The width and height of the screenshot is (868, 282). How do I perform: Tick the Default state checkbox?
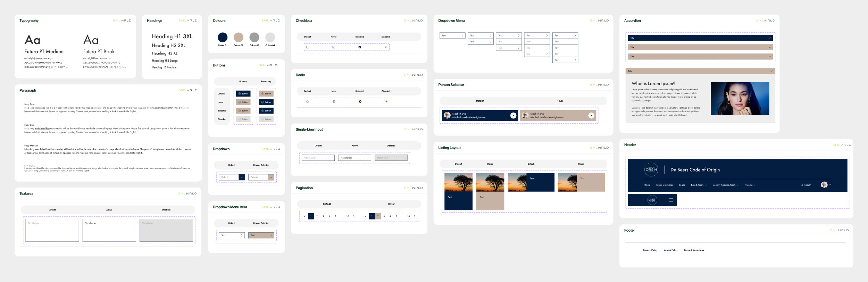[308, 47]
